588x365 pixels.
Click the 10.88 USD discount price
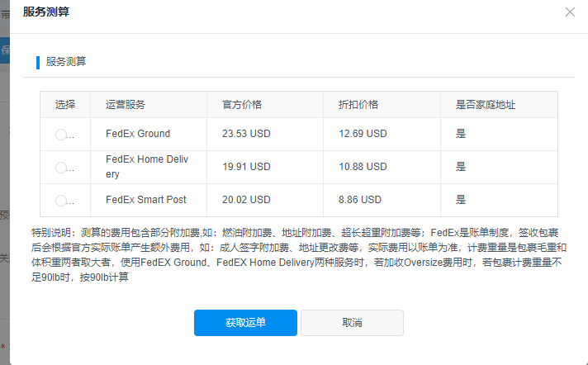[x=363, y=167]
